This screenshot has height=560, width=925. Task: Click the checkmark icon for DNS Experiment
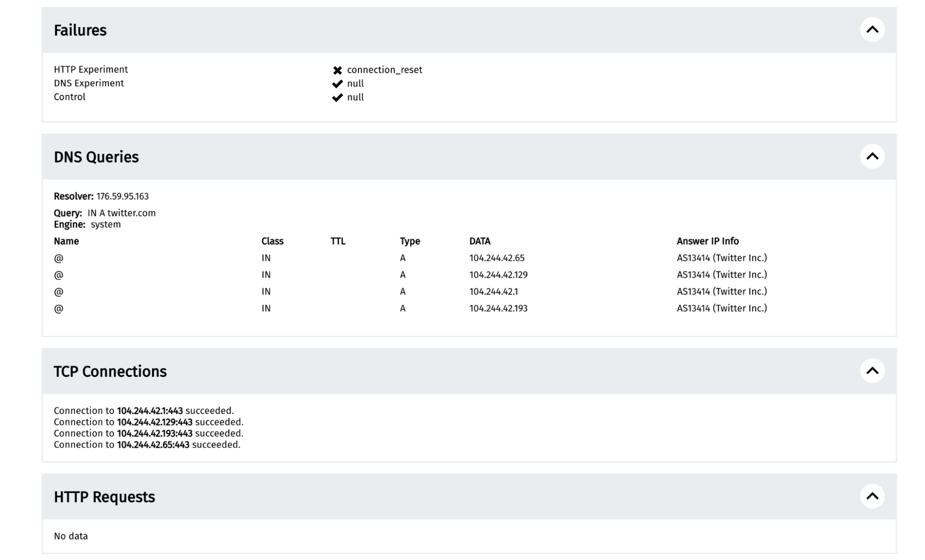point(337,84)
